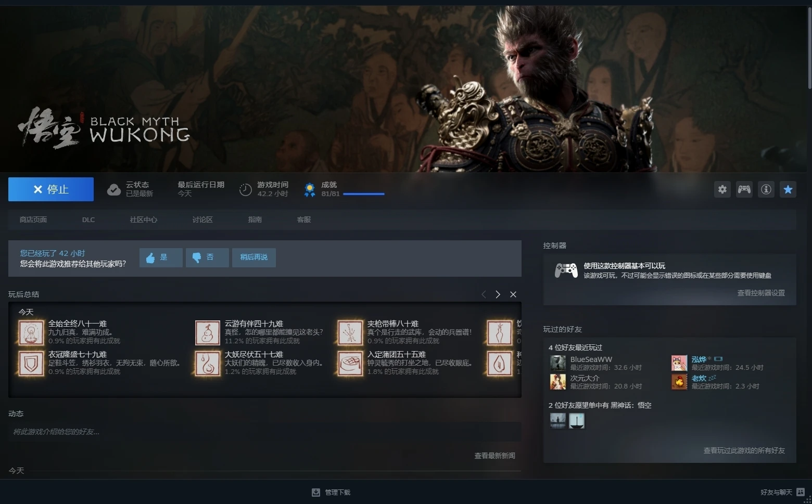This screenshot has height=504, width=812.
Task: Click the 云游有伴四十九难 achievement icon
Action: click(x=208, y=333)
